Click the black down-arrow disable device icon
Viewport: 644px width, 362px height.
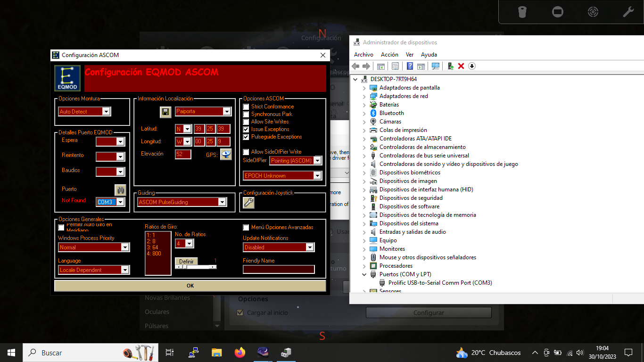pos(472,66)
